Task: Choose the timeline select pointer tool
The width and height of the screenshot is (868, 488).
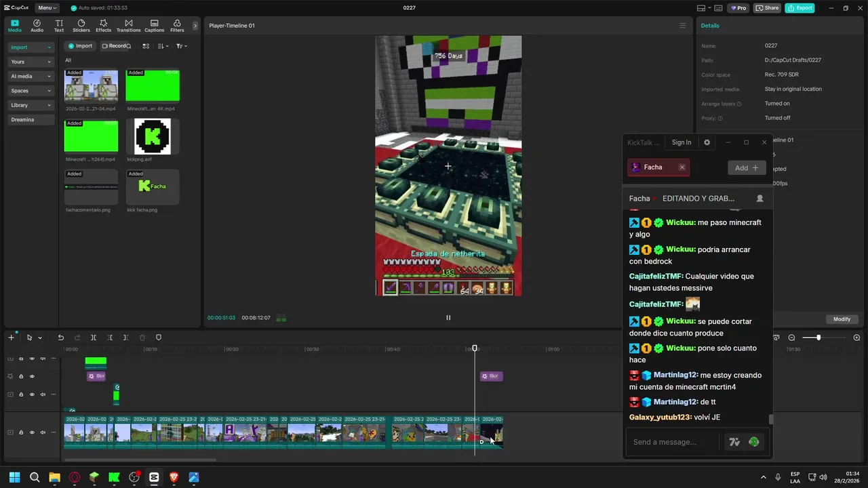Action: click(x=29, y=338)
